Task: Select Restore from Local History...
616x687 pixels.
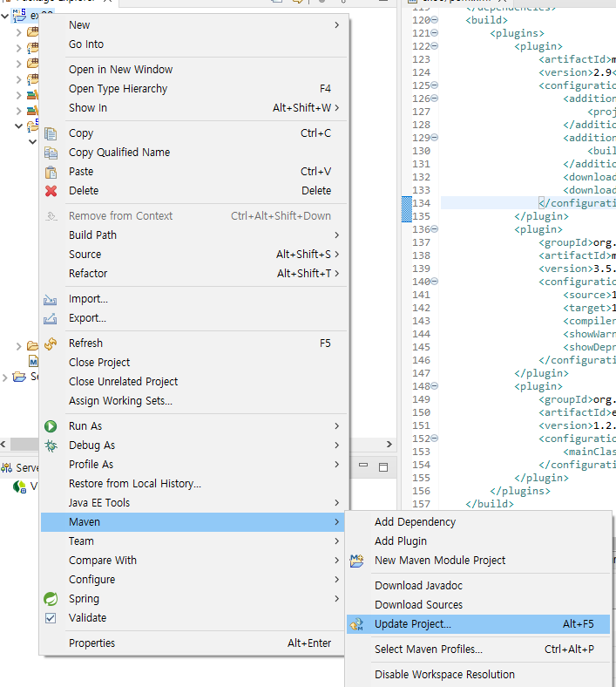Action: coord(193,484)
